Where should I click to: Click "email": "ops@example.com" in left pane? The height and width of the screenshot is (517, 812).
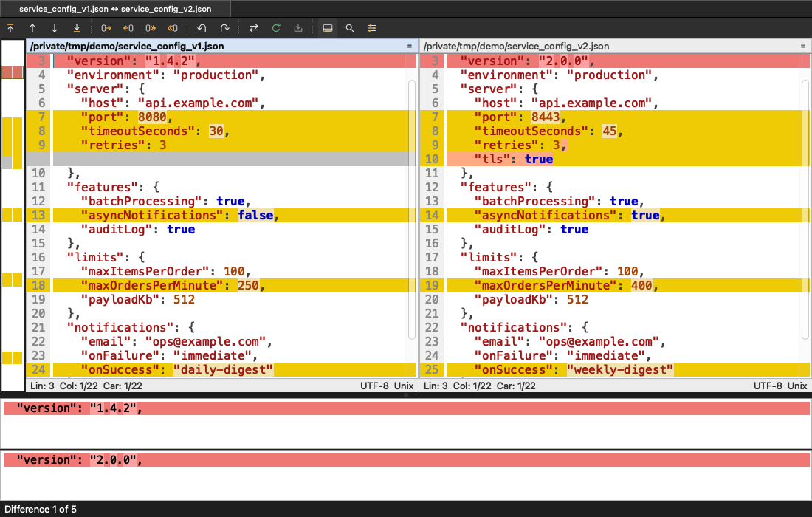pos(176,341)
